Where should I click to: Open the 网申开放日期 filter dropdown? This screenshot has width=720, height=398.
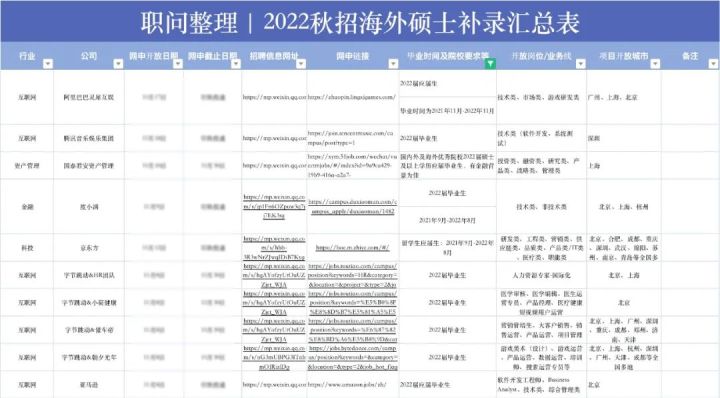pyautogui.click(x=178, y=64)
